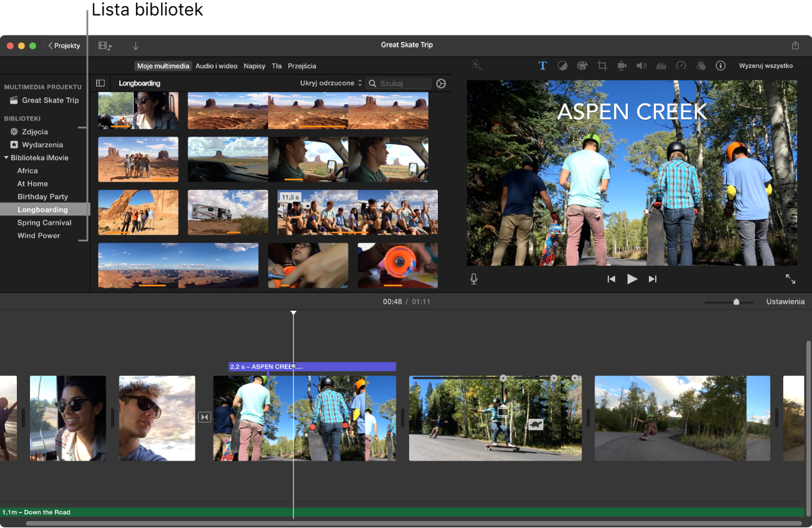Open the color correction palette icon

pyautogui.click(x=582, y=66)
